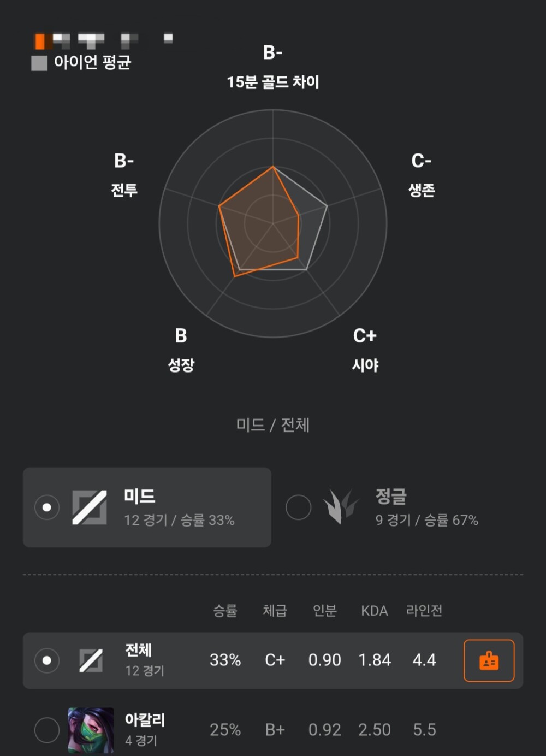Sort by 승률 column header

click(x=225, y=611)
